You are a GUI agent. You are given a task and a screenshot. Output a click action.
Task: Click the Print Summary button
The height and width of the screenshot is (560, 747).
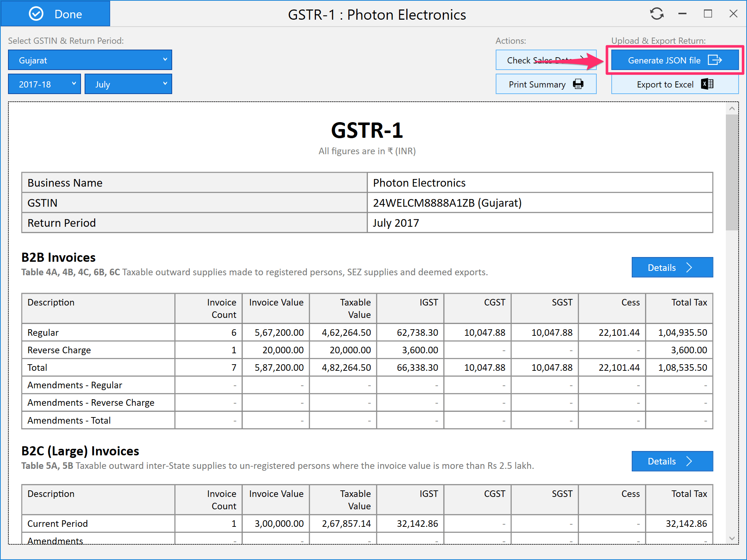click(x=537, y=84)
